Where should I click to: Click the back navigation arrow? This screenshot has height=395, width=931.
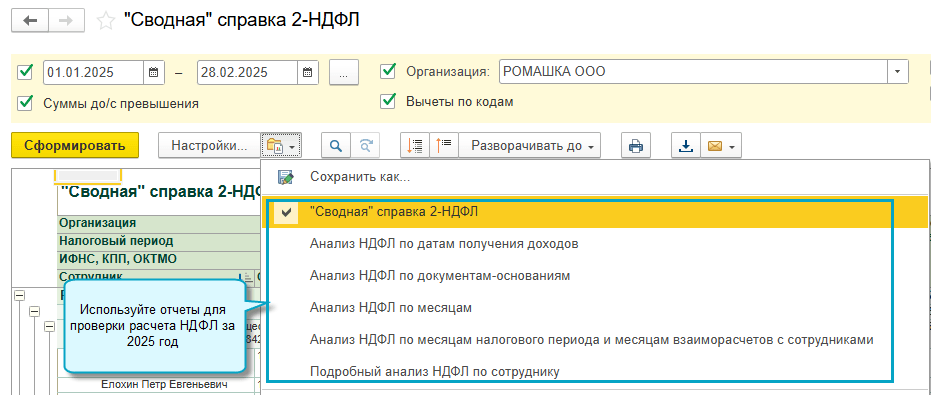point(29,20)
